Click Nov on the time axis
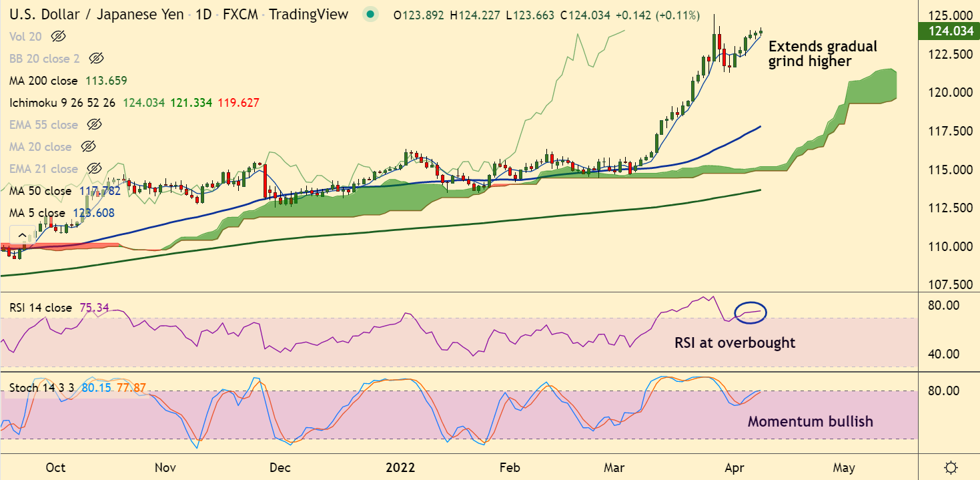The width and height of the screenshot is (980, 480). [164, 467]
